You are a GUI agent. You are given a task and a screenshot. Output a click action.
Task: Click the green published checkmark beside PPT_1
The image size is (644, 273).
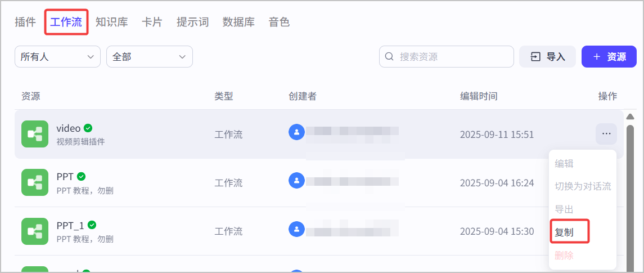92,225
